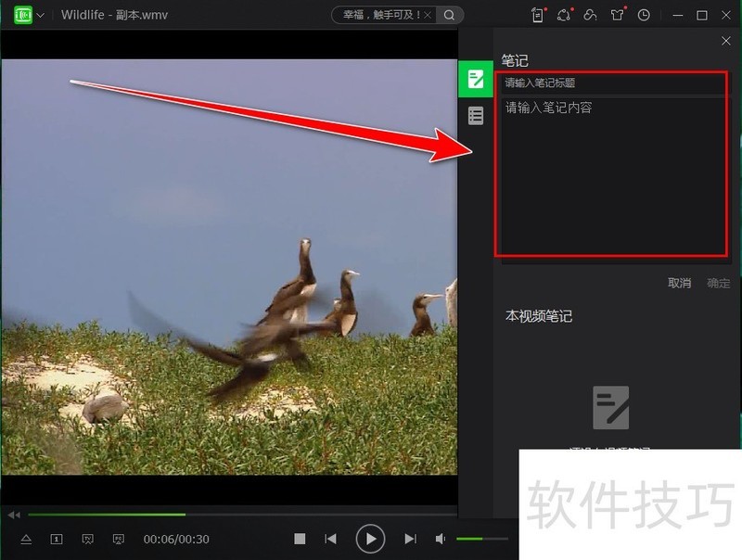Click the 确定 confirm button
742x560 pixels.
tap(718, 283)
